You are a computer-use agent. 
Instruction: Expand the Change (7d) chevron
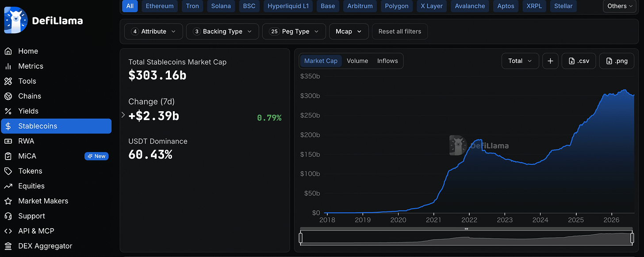point(123,115)
